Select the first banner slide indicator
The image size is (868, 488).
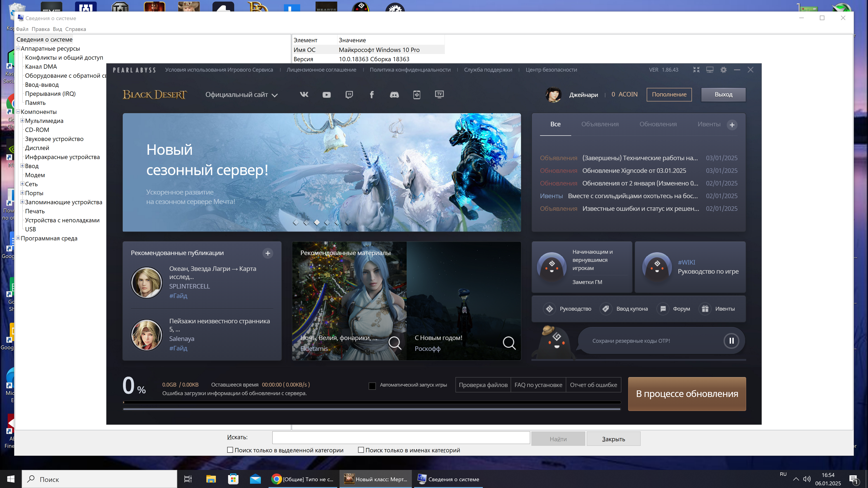[295, 222]
